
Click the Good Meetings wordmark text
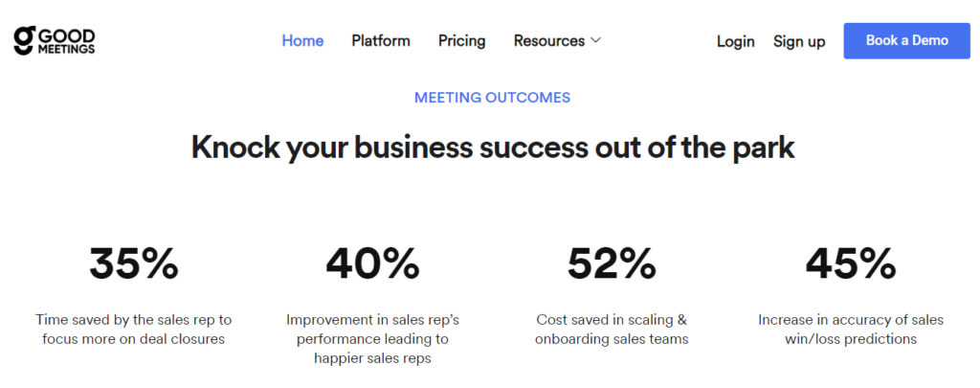[66, 40]
